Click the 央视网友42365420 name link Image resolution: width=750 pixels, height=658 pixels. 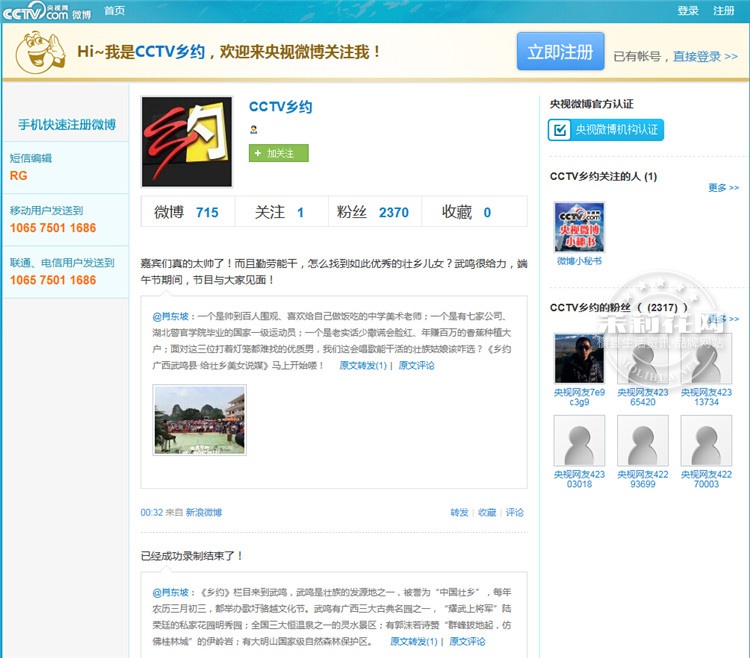click(643, 397)
